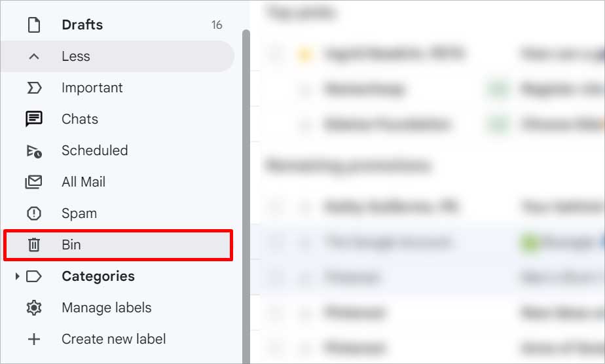
Task: Click the Chats speech bubble icon
Action: (x=34, y=119)
